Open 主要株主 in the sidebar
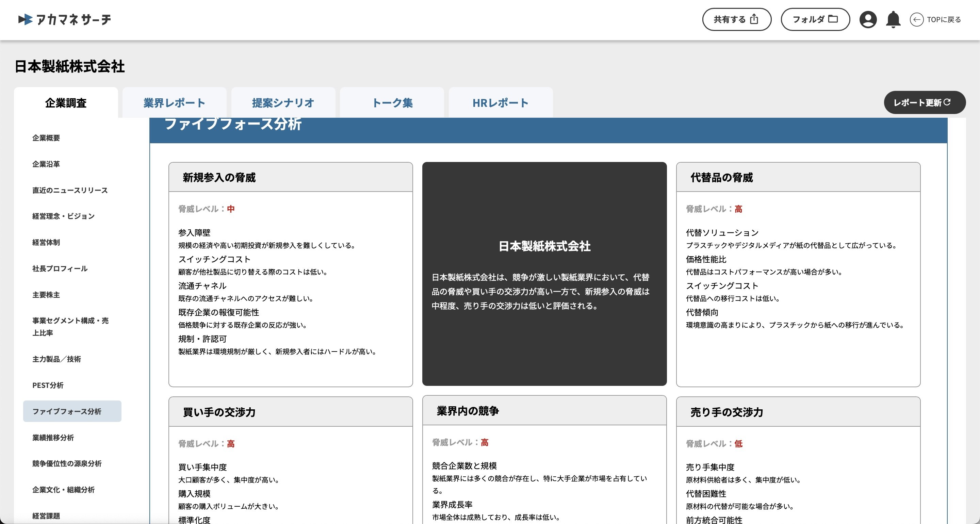 [x=46, y=295]
